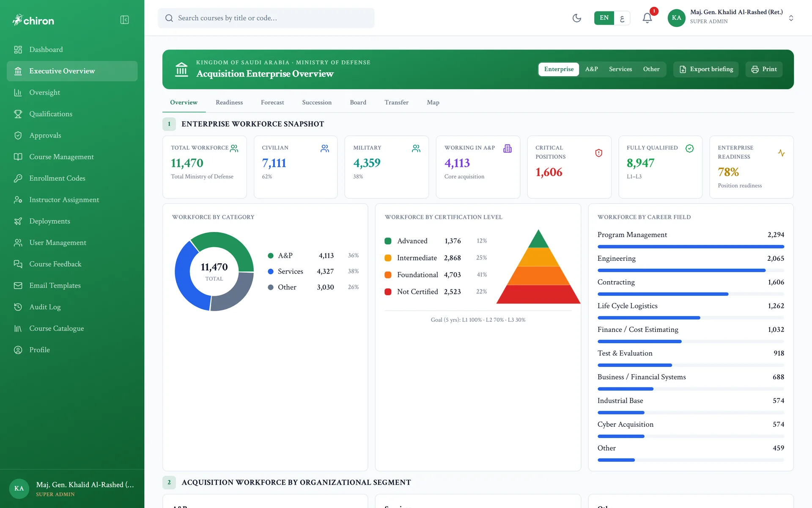Open Dashboard from sidebar

point(72,50)
